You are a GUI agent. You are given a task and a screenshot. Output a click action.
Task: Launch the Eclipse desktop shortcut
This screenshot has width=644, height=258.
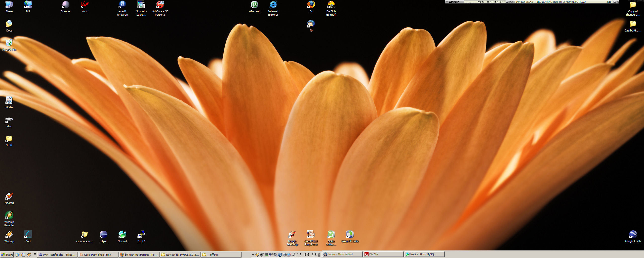103,237
